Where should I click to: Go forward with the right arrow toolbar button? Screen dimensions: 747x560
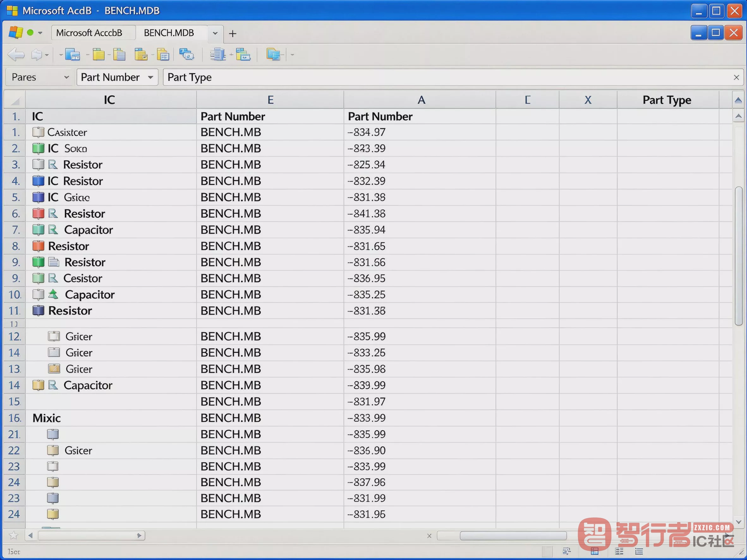(x=36, y=54)
